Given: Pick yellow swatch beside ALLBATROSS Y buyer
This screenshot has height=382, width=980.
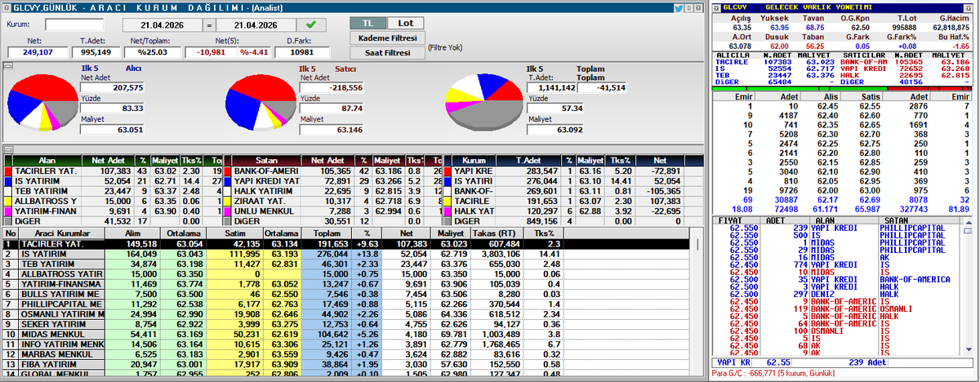Looking at the screenshot, I should [x=7, y=202].
